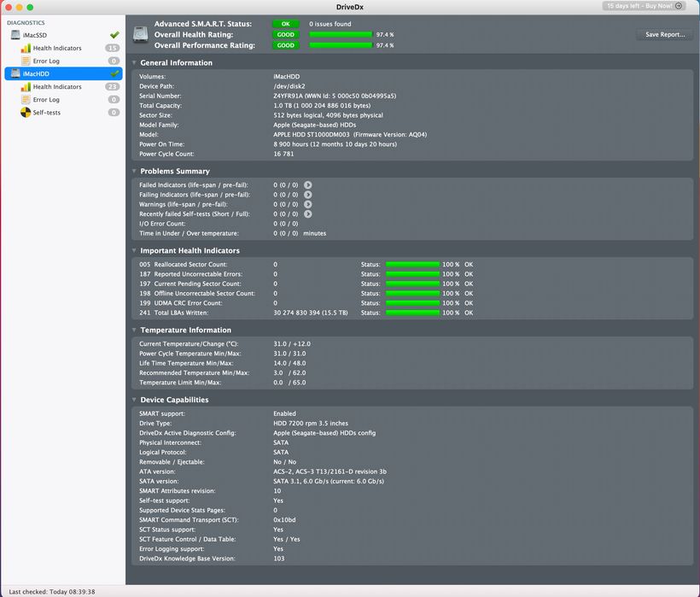
Task: Click the Power Cycle Count 16 781 value
Action: point(283,154)
